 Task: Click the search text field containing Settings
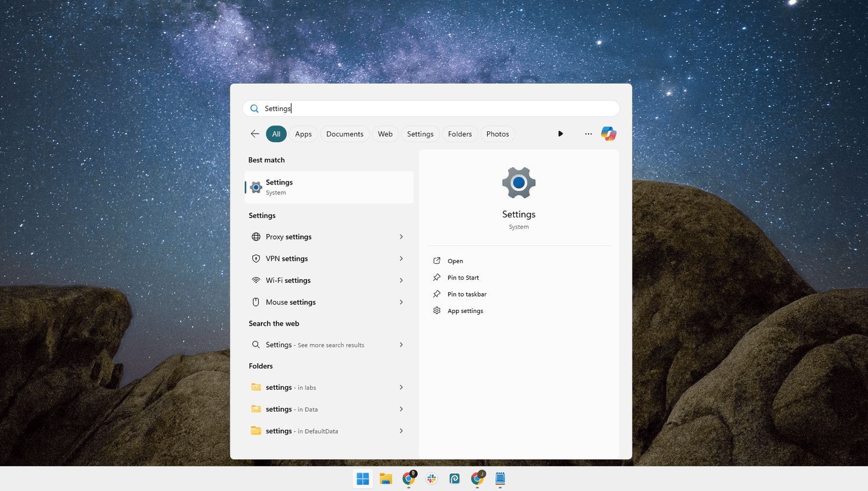[440, 108]
